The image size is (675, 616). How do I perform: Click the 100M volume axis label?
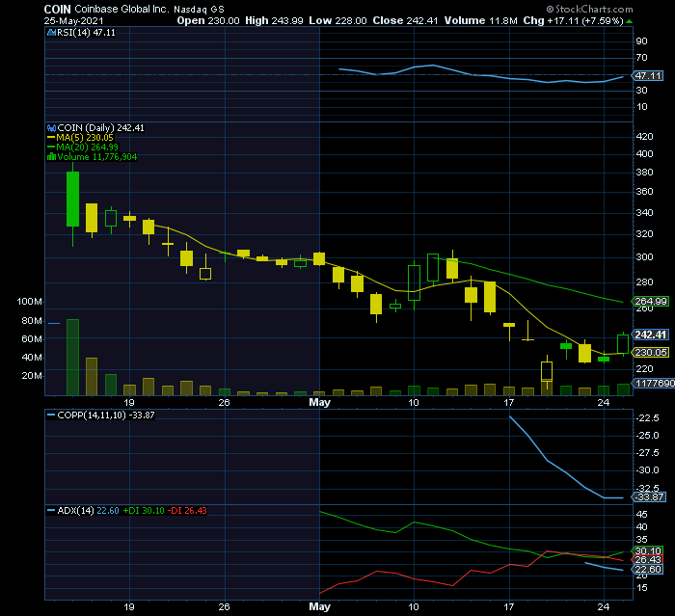29,302
